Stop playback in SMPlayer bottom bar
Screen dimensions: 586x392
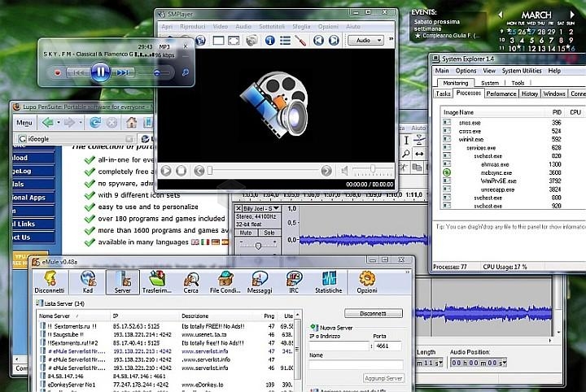point(181,171)
